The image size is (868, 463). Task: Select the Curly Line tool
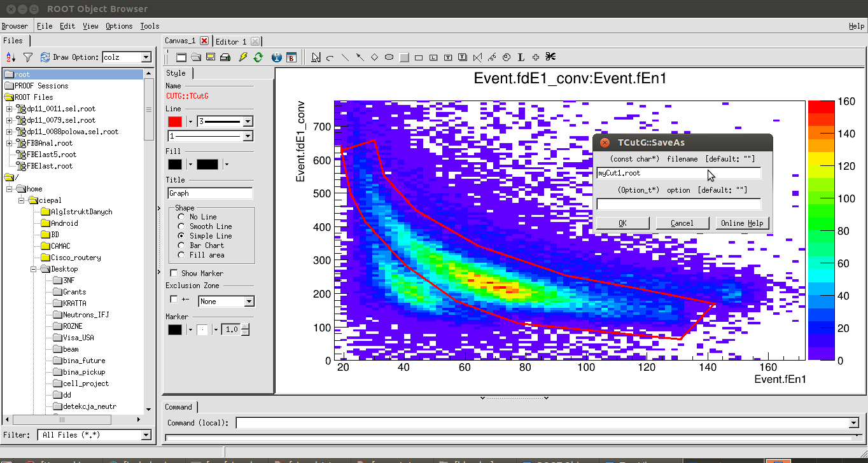492,57
